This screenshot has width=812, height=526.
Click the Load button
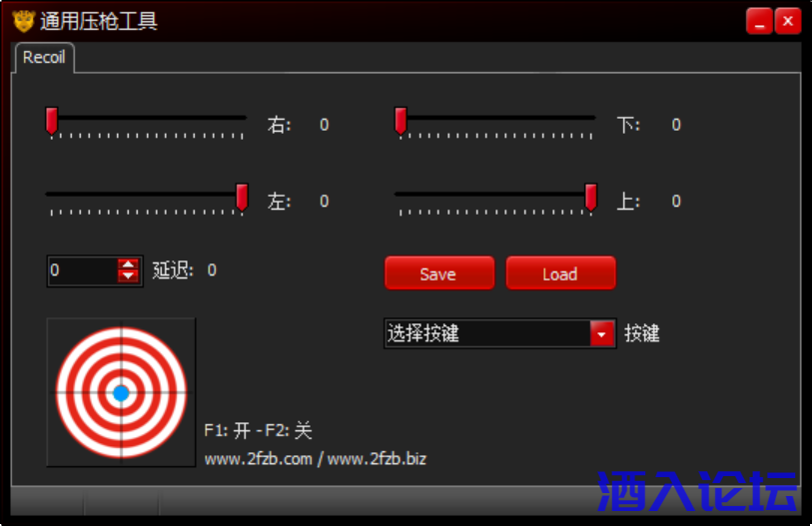561,273
